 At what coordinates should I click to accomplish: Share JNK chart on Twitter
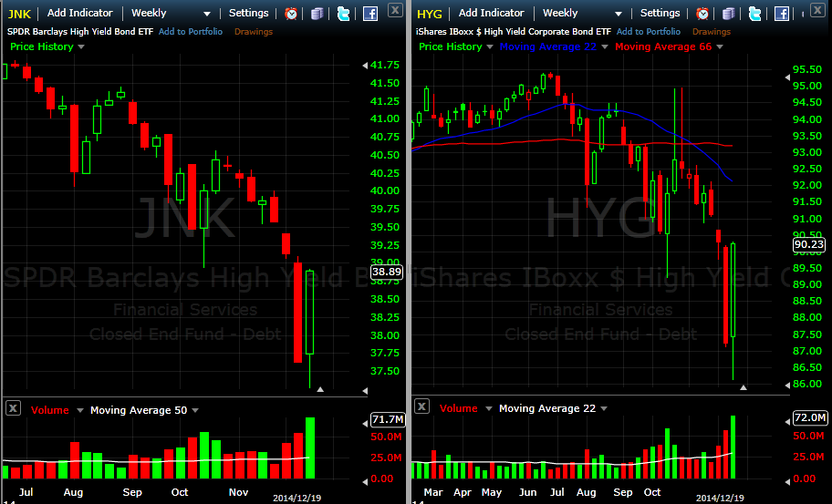(343, 14)
